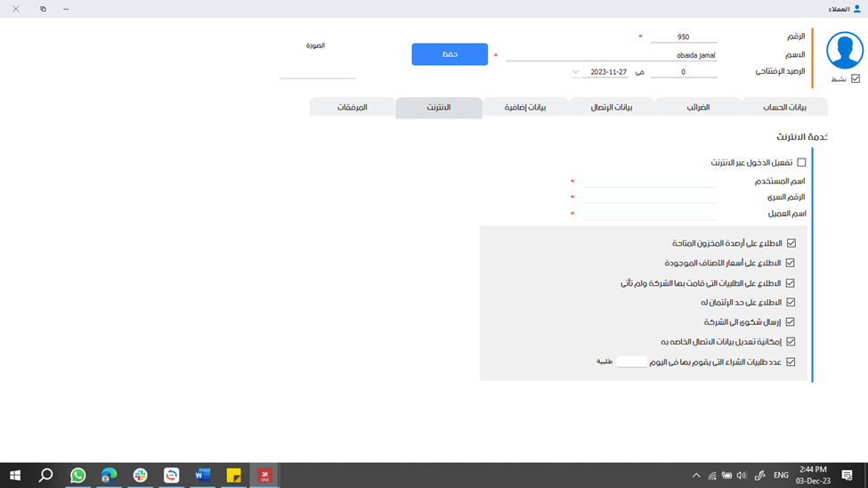Viewport: 868px width, 488px height.
Task: Open the blue sync app taskbar icon
Action: point(172,476)
